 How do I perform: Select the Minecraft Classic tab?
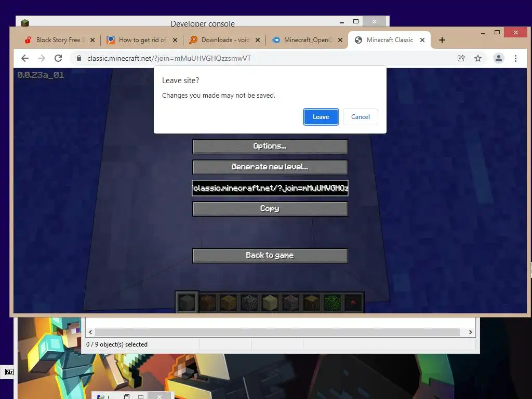point(389,40)
